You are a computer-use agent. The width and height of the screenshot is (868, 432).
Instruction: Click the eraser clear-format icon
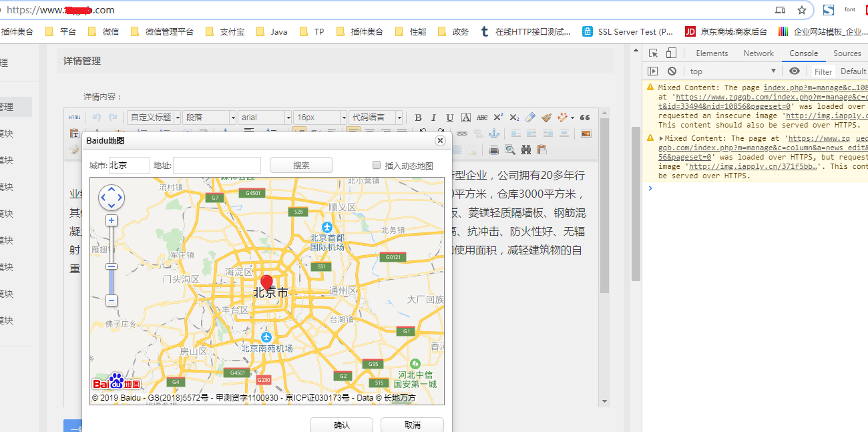tap(530, 118)
